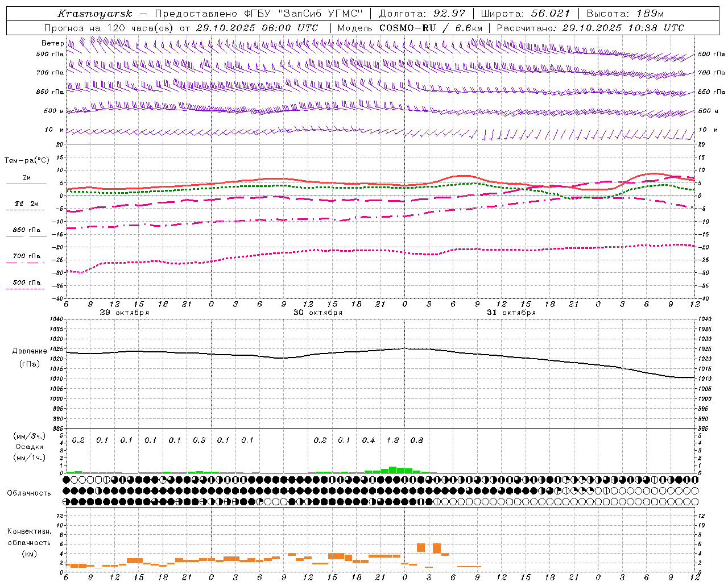Viewport: 728px width, 582px height.
Task: Click the 'Широта: 56.021' header field
Action: coord(525,14)
